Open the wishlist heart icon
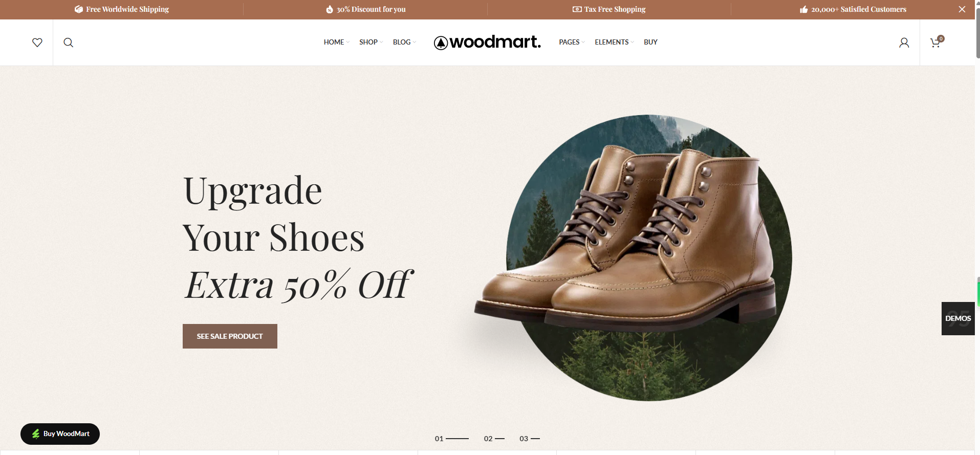Image resolution: width=980 pixels, height=455 pixels. coord(37,42)
